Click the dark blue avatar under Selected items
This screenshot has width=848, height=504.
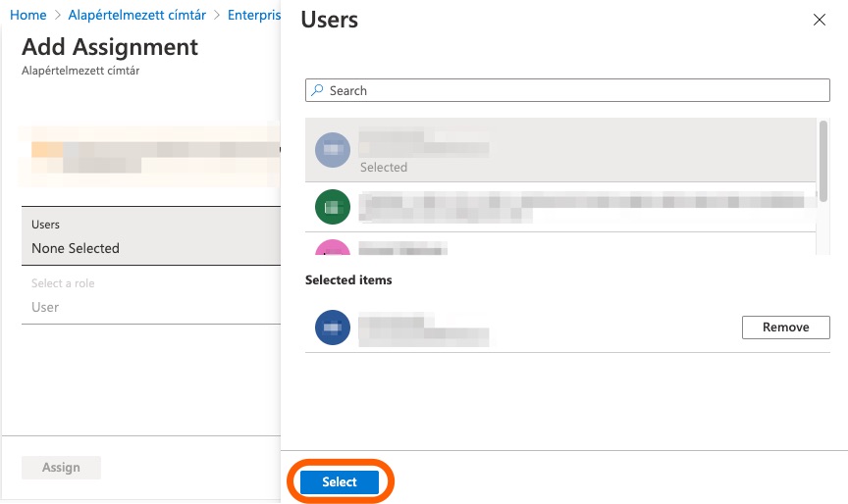332,328
